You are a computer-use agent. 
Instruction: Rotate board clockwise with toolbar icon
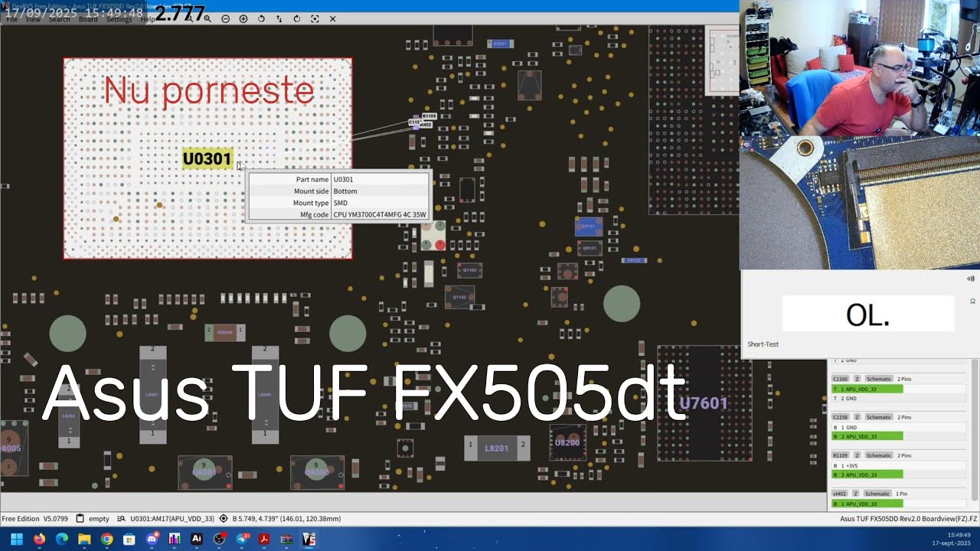(x=296, y=18)
